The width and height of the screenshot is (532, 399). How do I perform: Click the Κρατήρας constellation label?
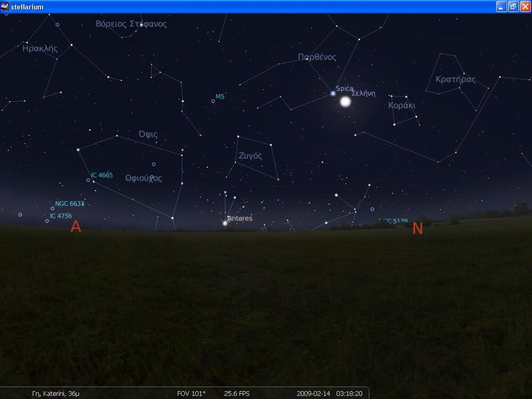tap(455, 79)
